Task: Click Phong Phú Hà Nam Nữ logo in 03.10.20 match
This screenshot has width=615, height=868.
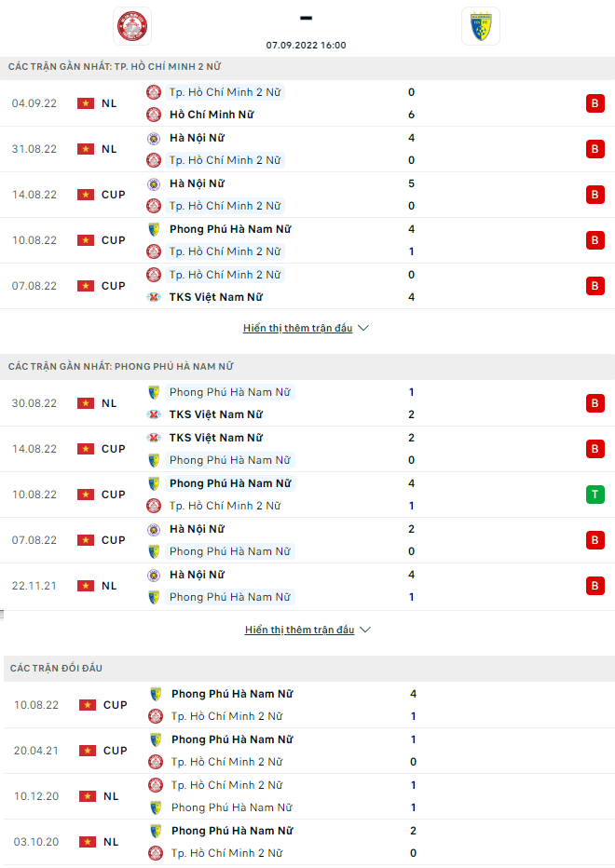Action: pos(156,831)
